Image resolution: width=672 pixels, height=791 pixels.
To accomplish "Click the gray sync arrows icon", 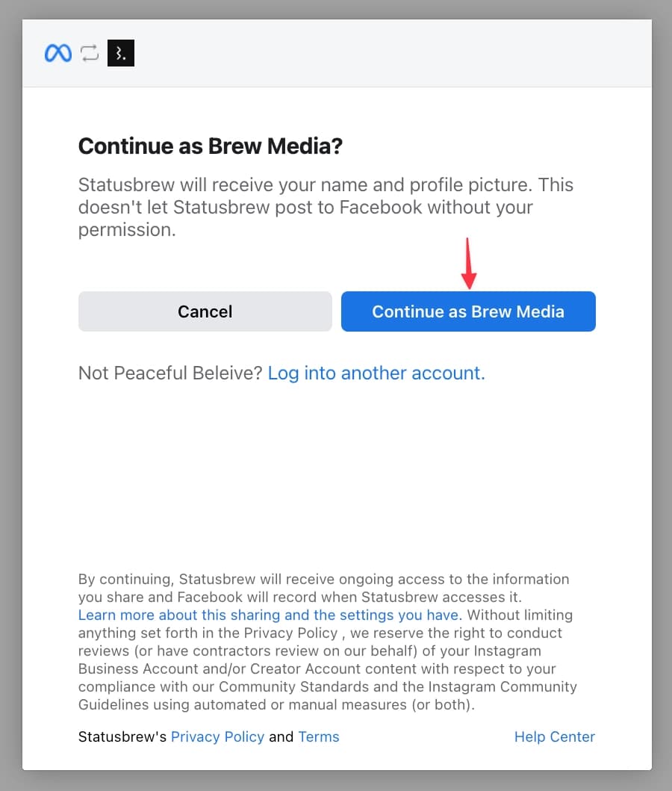I will click(90, 53).
